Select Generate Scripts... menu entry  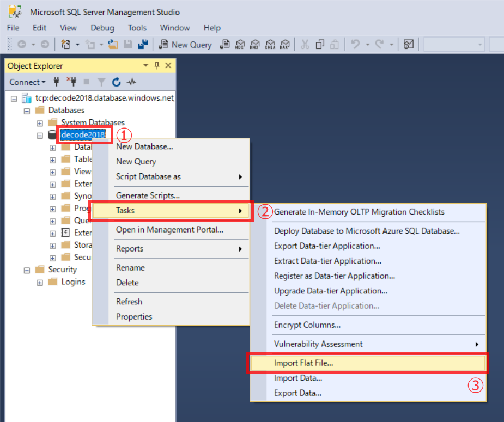click(171, 195)
